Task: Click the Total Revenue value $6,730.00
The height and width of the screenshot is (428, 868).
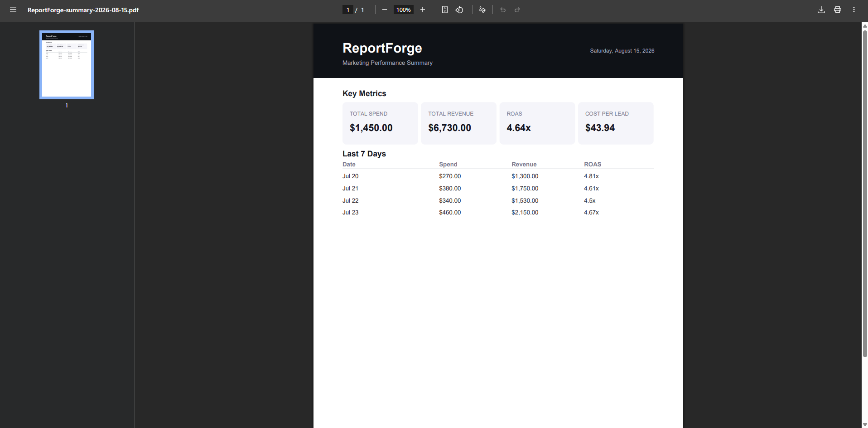Action: 450,128
